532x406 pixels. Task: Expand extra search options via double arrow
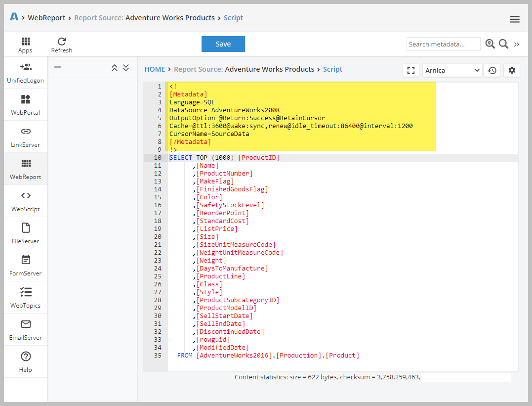[x=517, y=44]
